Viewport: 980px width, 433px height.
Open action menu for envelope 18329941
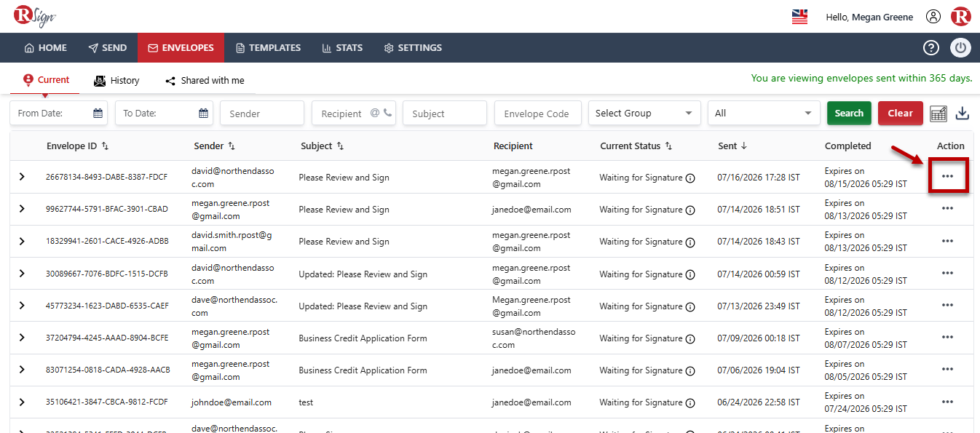click(947, 240)
